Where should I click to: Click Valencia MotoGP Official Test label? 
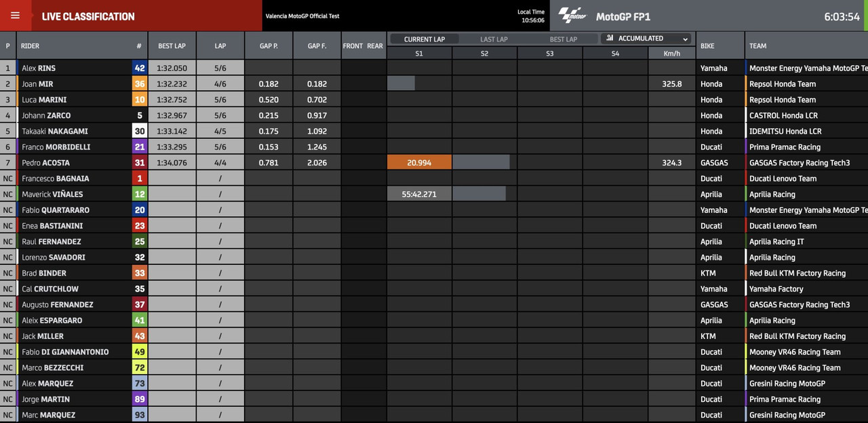[302, 16]
